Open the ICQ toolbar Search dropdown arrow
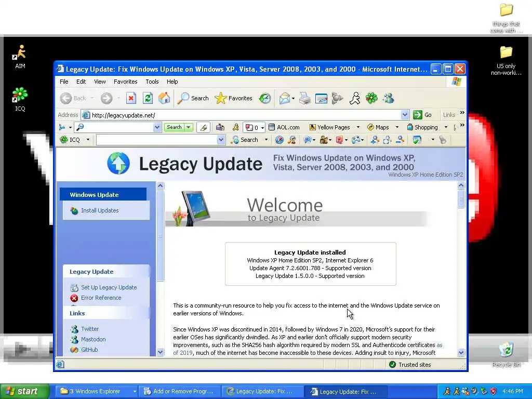Image resolution: width=532 pixels, height=399 pixels. point(266,140)
